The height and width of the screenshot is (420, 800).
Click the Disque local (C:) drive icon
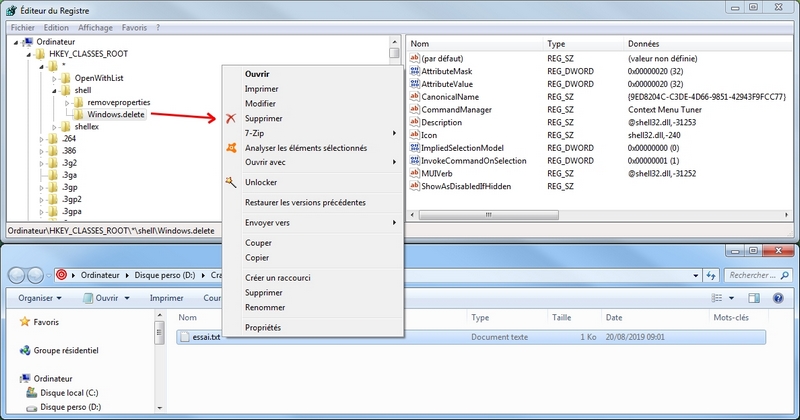31,392
